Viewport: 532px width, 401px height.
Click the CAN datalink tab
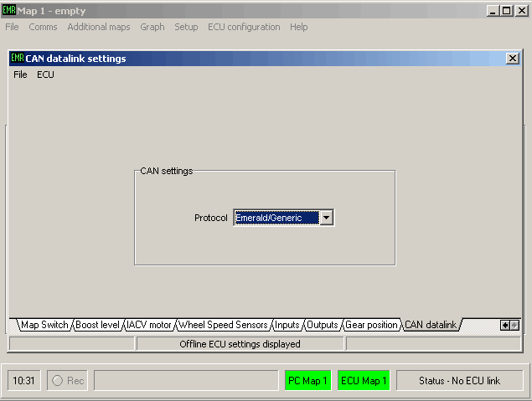point(431,325)
